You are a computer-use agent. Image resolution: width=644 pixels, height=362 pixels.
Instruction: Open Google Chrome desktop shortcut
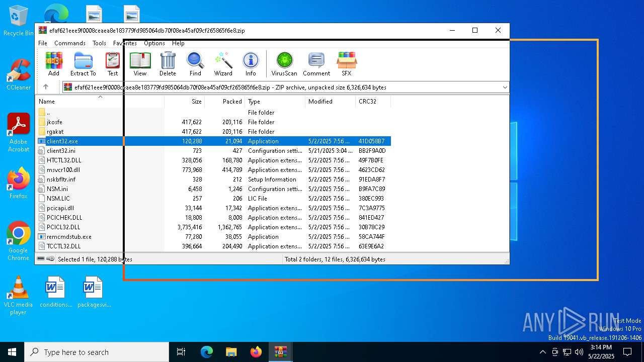(x=19, y=241)
